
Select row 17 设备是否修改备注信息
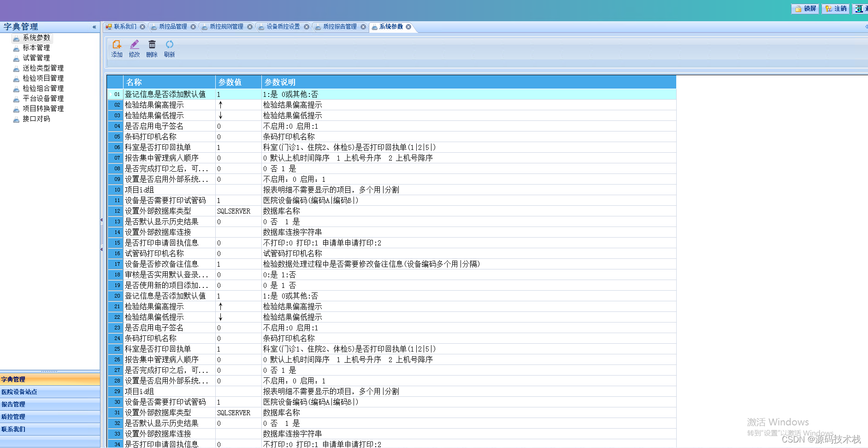392,264
